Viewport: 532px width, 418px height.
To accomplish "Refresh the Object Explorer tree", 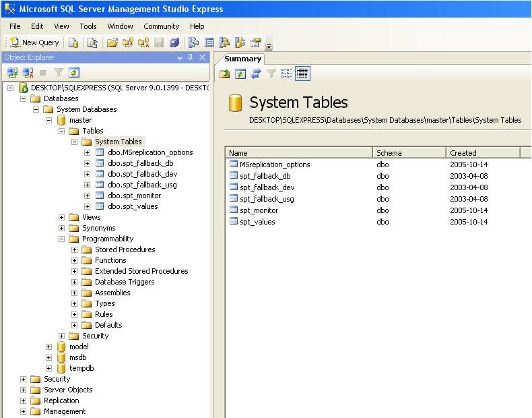I will pos(73,73).
